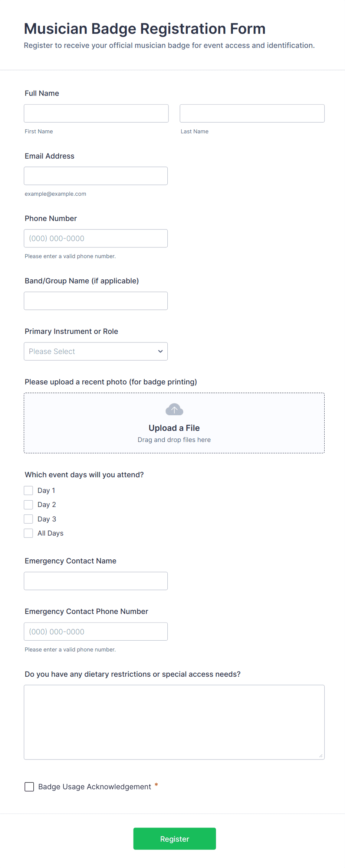Select the Emergency Contact Phone Number field
Screen dimensions: 345x868
coord(96,631)
